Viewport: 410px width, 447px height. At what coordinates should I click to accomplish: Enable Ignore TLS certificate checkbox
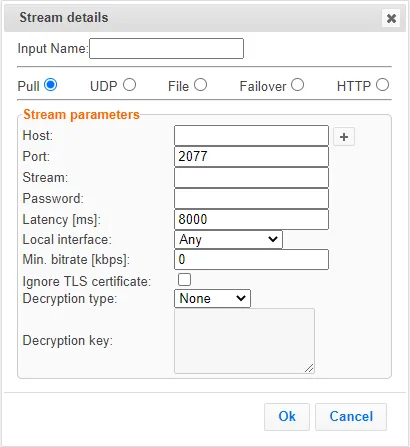pyautogui.click(x=184, y=280)
